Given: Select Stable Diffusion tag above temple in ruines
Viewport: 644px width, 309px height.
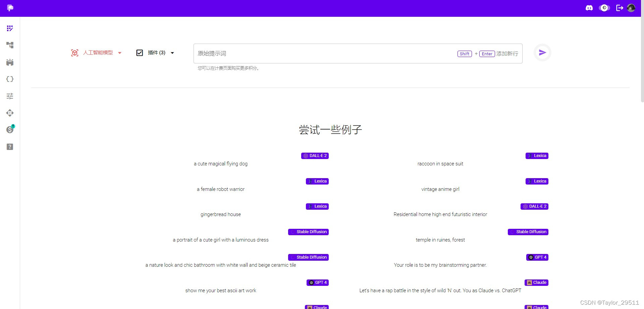Looking at the screenshot, I should click(528, 232).
